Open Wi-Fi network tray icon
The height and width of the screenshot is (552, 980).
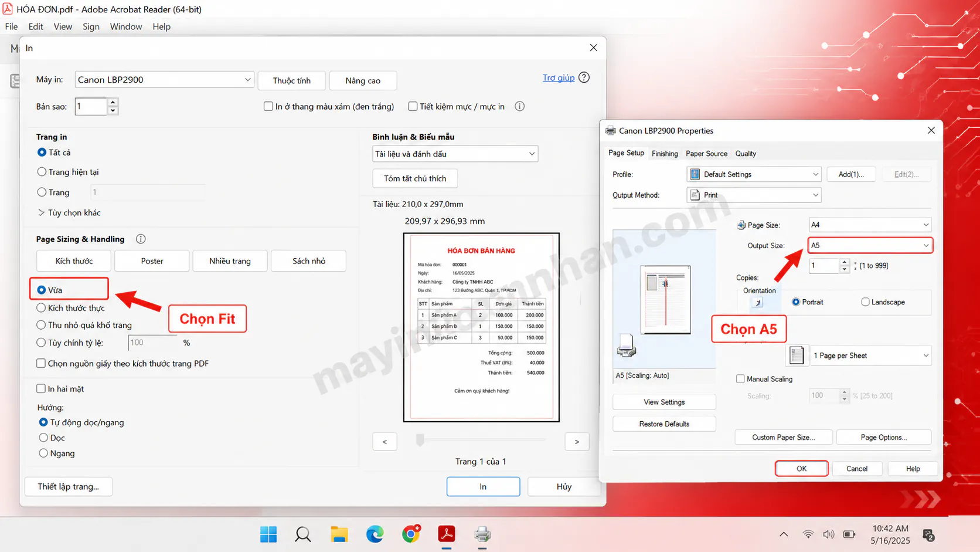tap(808, 534)
